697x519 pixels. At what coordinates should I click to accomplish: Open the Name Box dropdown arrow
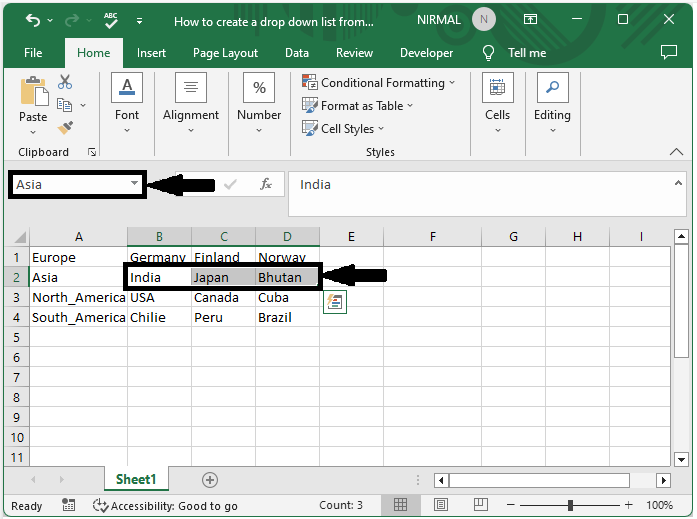click(x=134, y=183)
